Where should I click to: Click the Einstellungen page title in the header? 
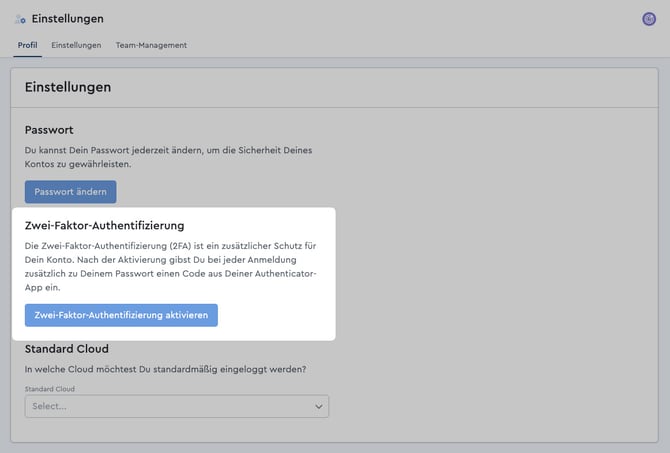point(67,19)
